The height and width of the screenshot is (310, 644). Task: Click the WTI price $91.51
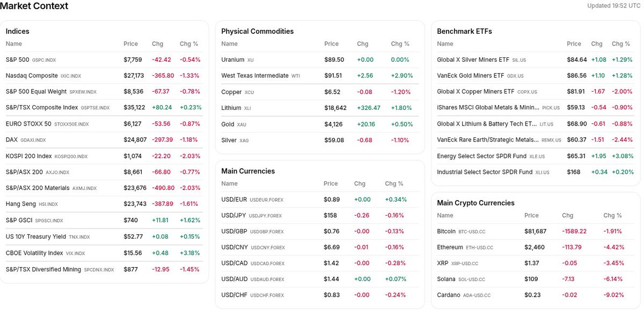[334, 76]
